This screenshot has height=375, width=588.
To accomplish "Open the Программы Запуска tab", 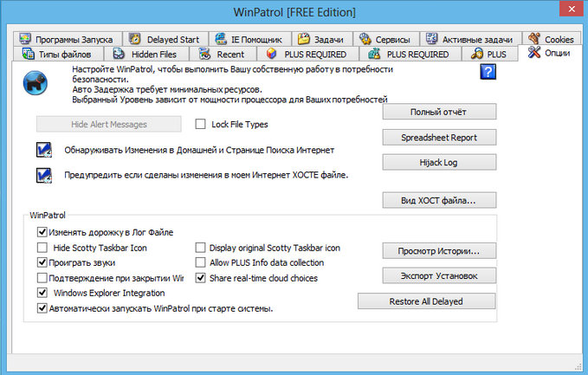I will coord(68,39).
